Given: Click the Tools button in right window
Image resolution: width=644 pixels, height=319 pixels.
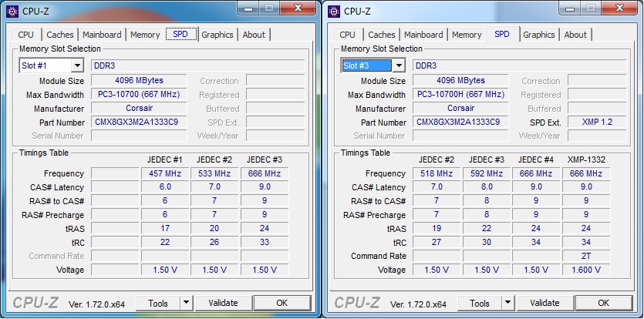Looking at the screenshot, I should click(x=480, y=303).
